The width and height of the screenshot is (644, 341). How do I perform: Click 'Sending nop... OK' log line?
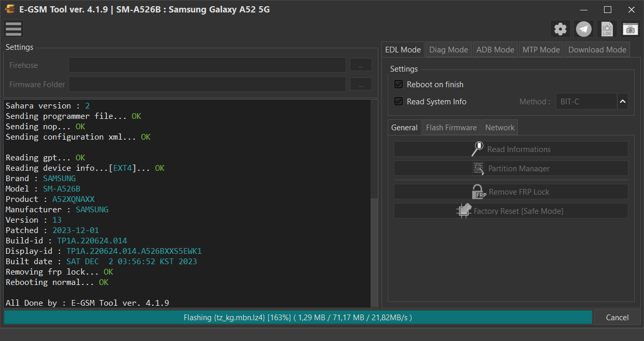(45, 127)
